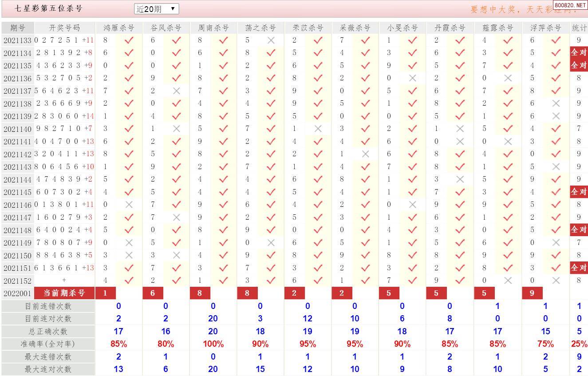Click the X mark for 谷风杀号 in row 2021150
The height and width of the screenshot is (376, 588).
pos(176,255)
